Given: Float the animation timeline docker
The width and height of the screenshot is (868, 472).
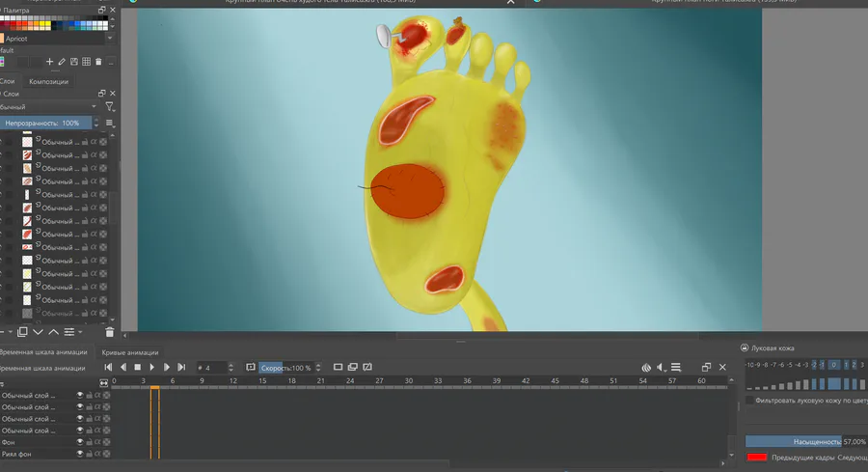Looking at the screenshot, I should pos(706,367).
